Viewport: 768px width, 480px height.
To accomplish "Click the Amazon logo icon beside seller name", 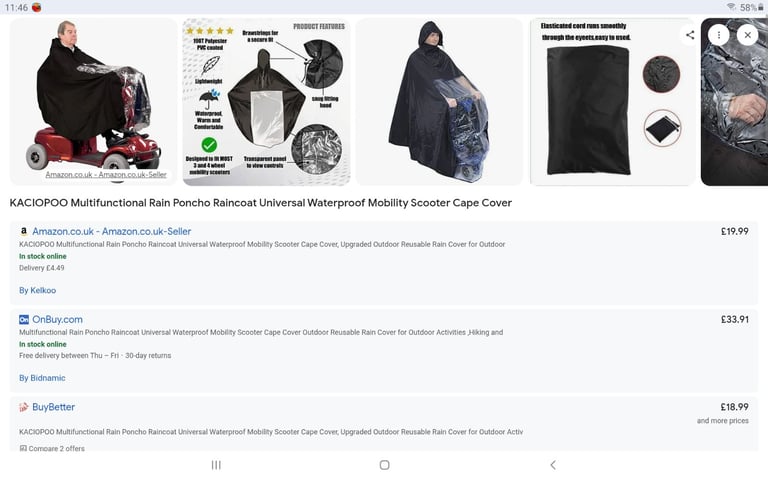I will click(24, 232).
